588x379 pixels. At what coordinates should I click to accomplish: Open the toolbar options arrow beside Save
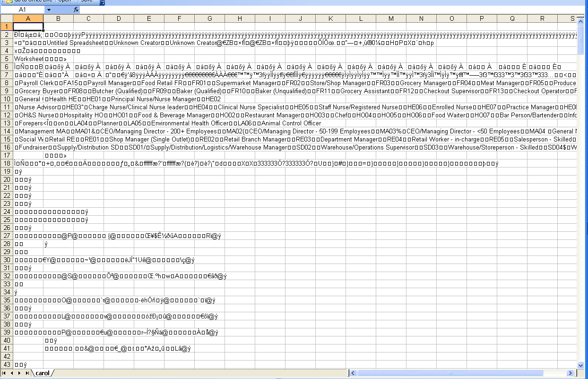103,2
